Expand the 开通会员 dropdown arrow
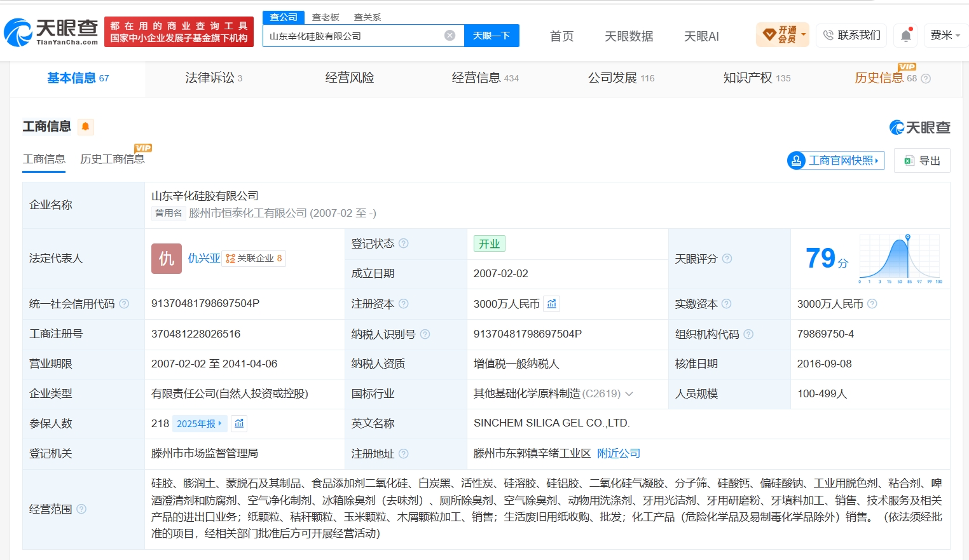 pos(804,34)
